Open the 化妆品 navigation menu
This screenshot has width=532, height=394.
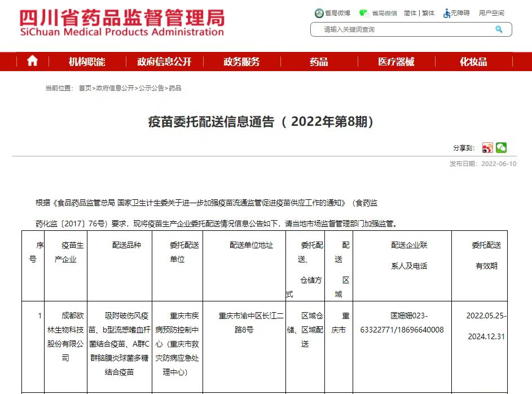click(x=473, y=62)
